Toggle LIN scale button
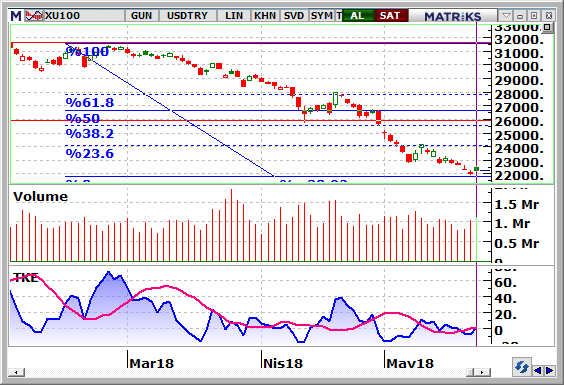Screen dimensions: 564x385 [x=234, y=16]
